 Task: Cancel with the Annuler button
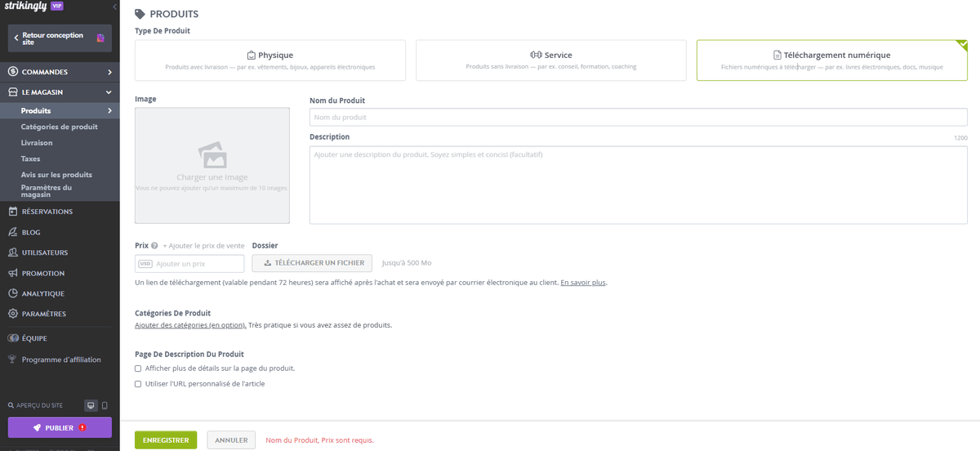pyautogui.click(x=231, y=440)
